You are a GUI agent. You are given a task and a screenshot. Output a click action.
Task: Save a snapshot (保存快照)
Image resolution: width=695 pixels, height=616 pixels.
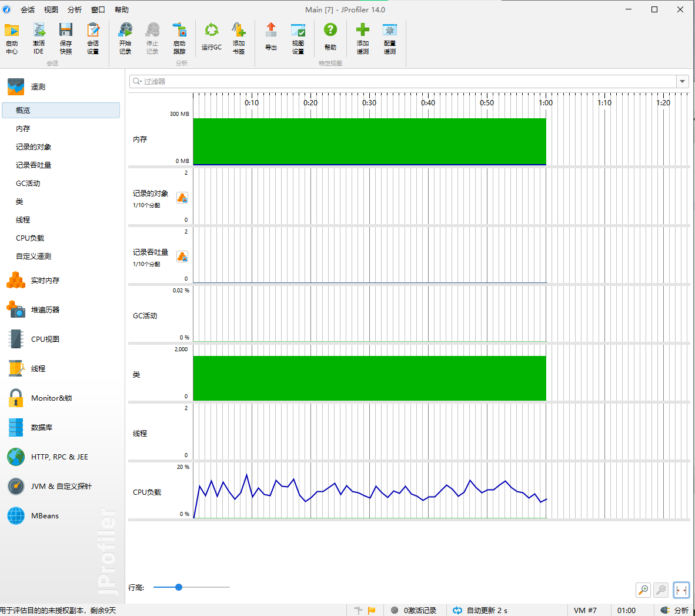tap(66, 39)
